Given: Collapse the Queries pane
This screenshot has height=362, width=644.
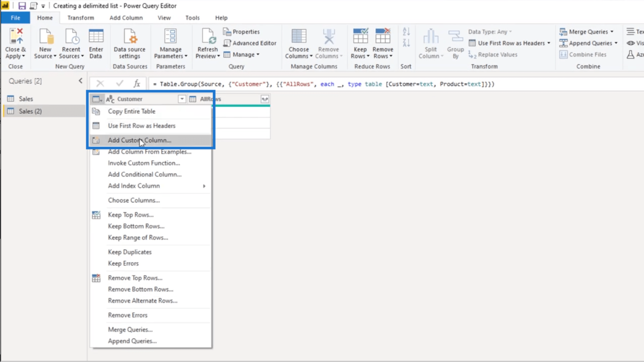Looking at the screenshot, I should point(80,81).
